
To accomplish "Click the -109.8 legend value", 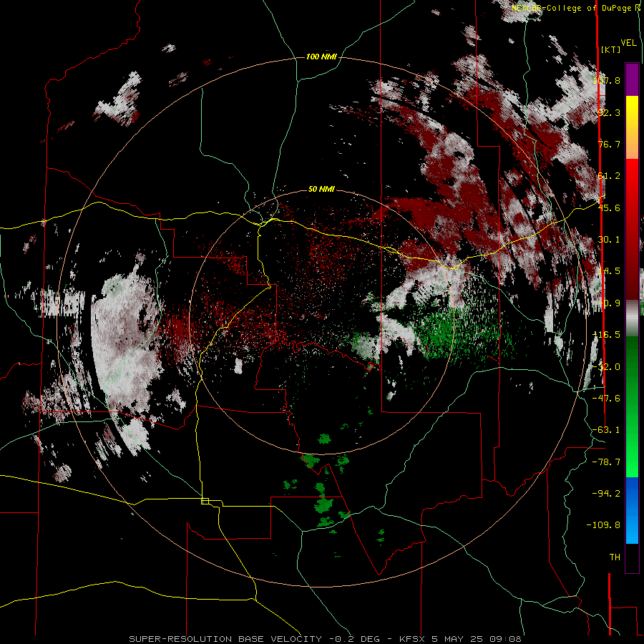I will tap(603, 525).
